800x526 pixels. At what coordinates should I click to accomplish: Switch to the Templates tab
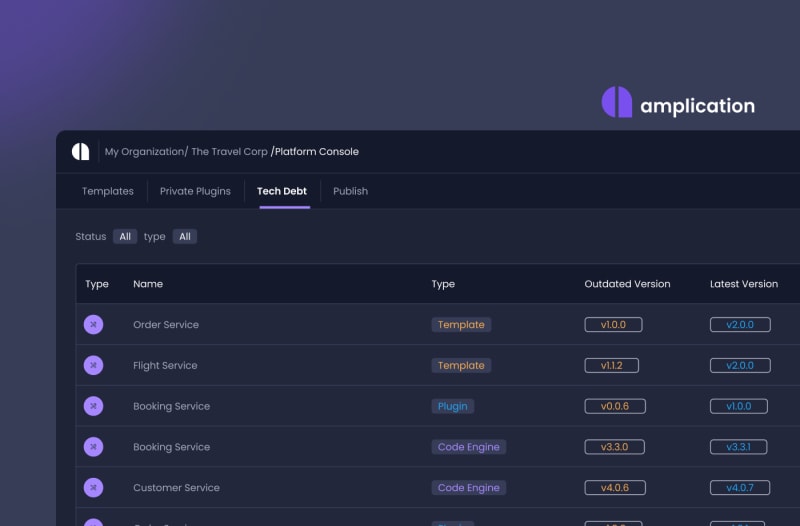107,191
